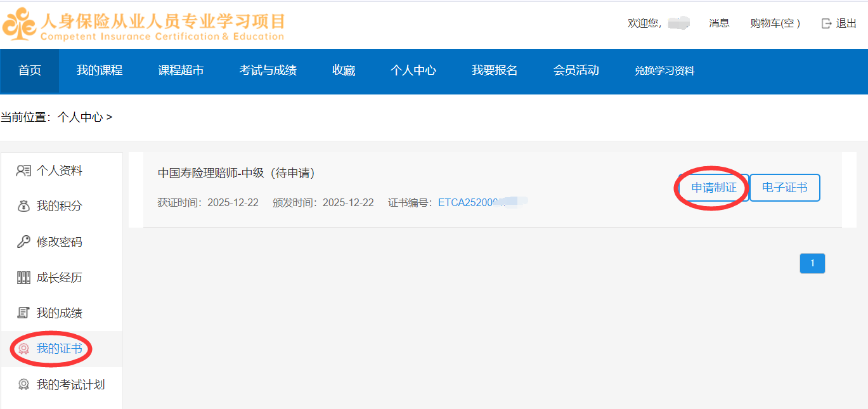Open 课程超市 from the navigation bar
Screen dimensions: 868x409
181,70
